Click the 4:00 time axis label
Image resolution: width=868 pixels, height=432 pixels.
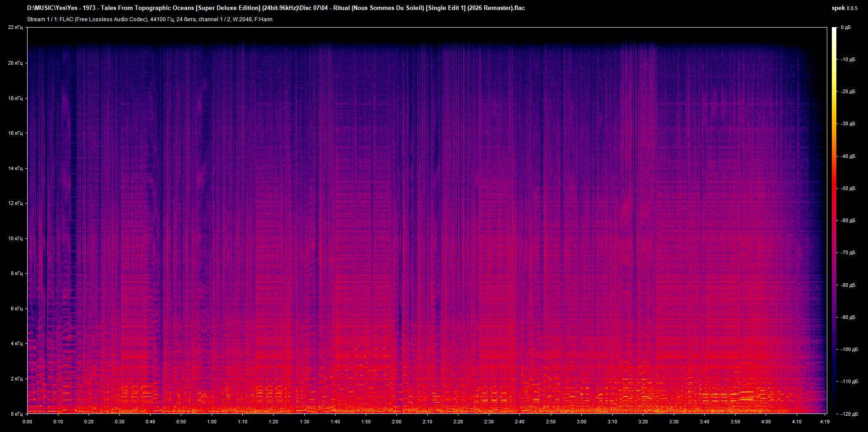point(766,422)
